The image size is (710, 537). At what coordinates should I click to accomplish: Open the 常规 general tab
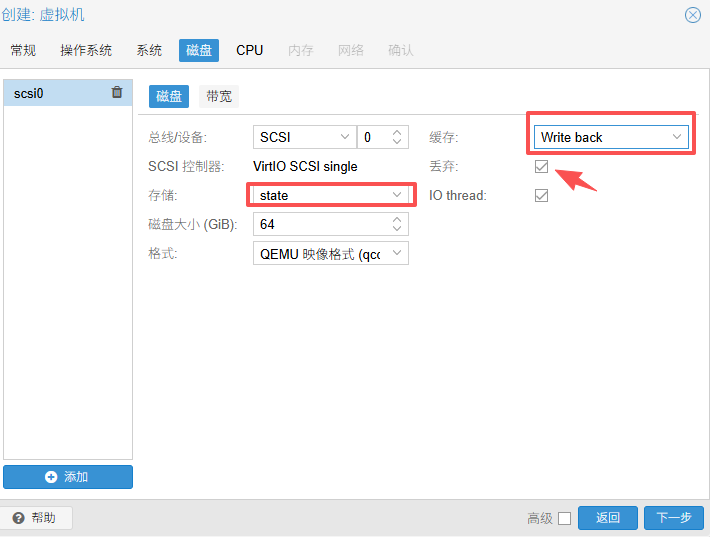(23, 50)
